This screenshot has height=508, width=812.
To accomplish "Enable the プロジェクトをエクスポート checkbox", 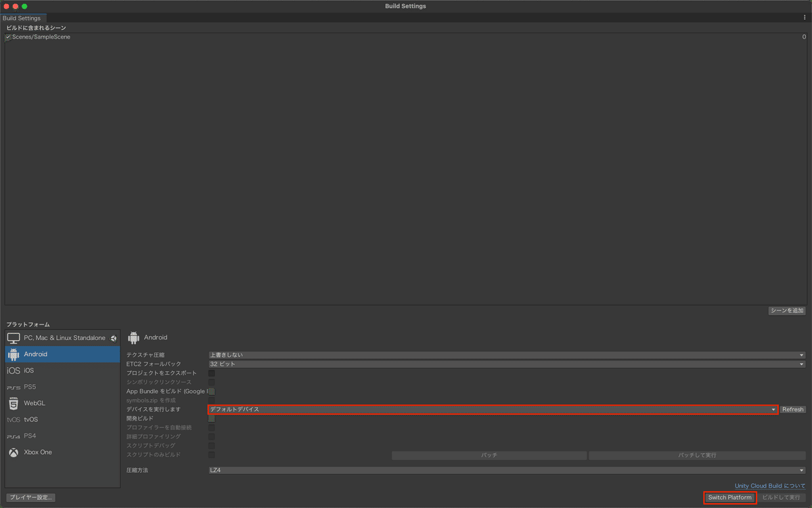I will [212, 373].
